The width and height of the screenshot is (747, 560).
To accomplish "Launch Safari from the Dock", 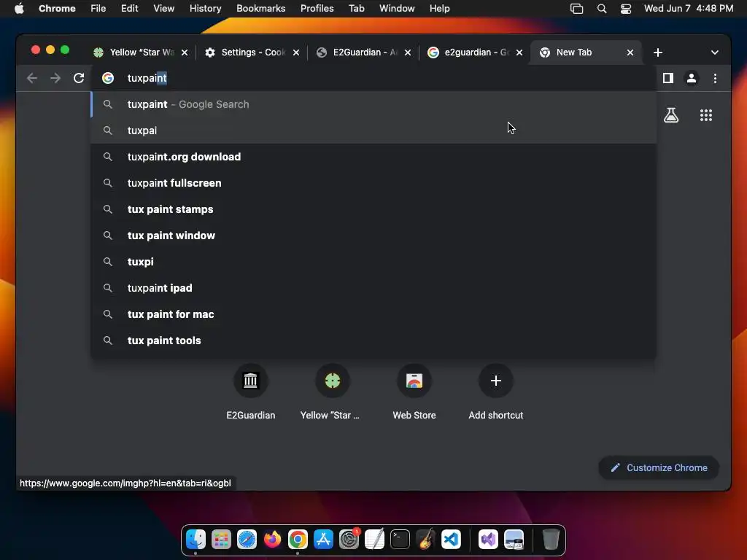I will (247, 540).
